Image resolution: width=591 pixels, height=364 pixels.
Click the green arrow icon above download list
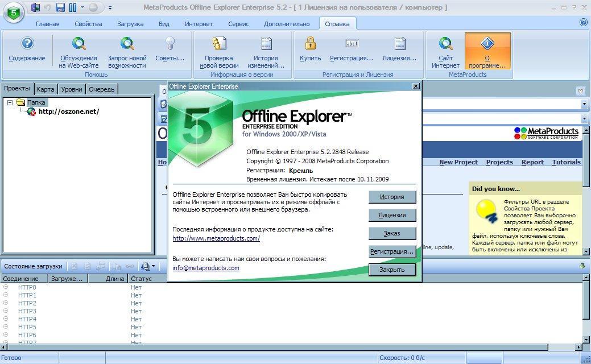[582, 266]
